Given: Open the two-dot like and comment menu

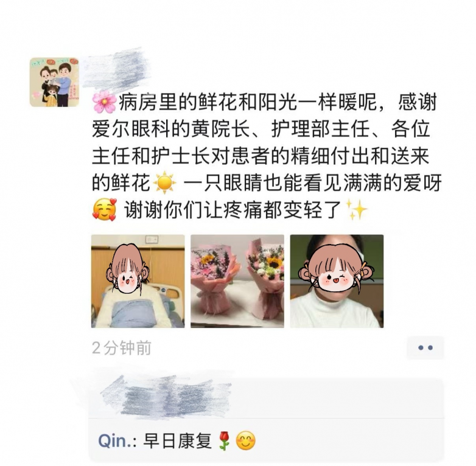Looking at the screenshot, I should click(425, 348).
